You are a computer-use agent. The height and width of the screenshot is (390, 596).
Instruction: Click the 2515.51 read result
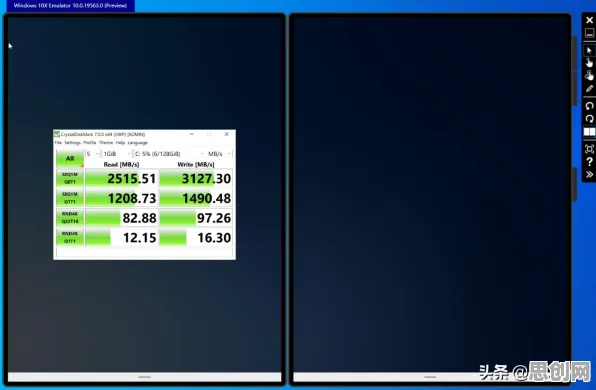tap(121, 178)
